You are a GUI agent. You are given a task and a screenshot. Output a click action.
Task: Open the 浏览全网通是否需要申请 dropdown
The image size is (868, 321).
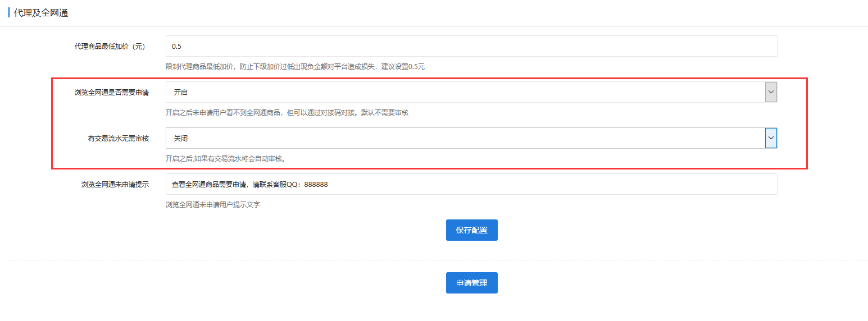(x=471, y=92)
